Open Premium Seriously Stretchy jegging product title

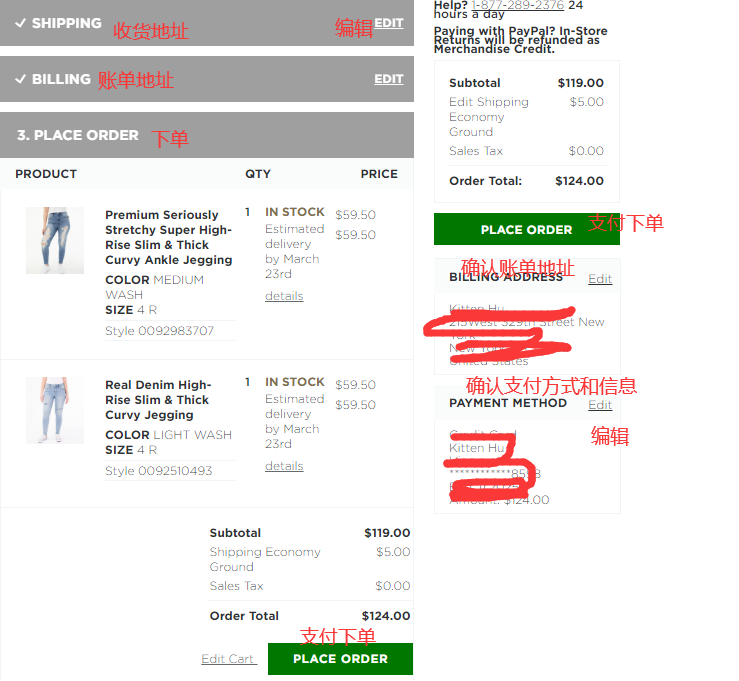click(x=169, y=237)
